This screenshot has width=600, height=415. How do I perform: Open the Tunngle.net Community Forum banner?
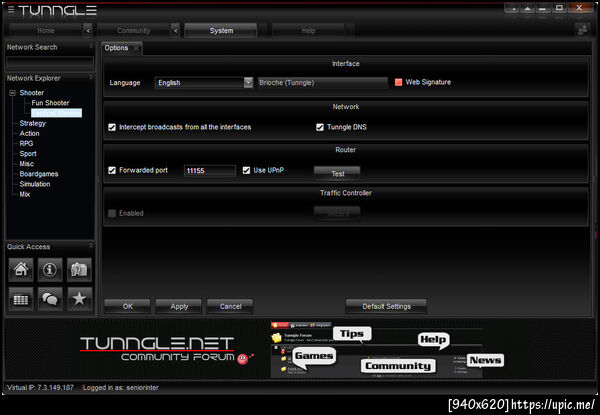click(300, 350)
